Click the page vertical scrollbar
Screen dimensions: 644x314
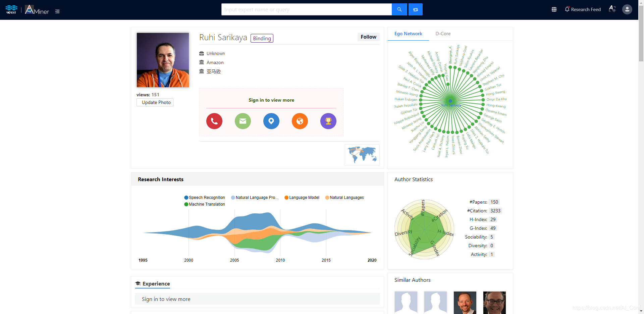coord(641,34)
